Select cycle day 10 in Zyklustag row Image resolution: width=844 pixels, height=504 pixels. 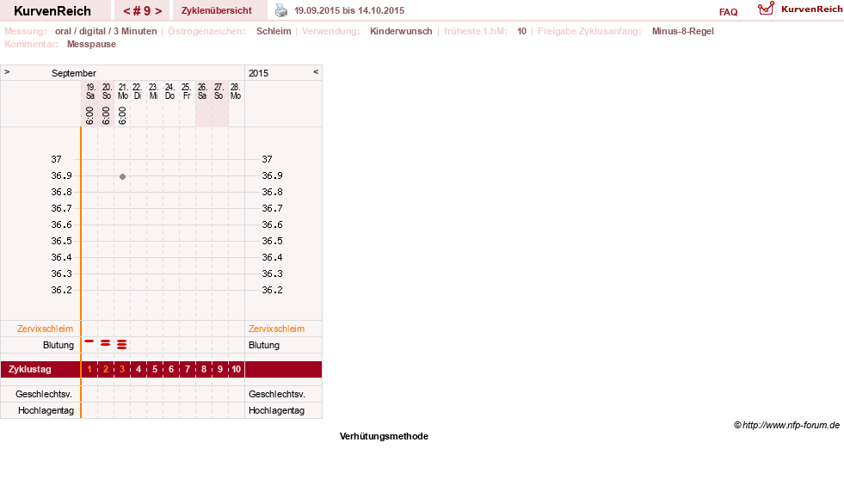pos(237,369)
